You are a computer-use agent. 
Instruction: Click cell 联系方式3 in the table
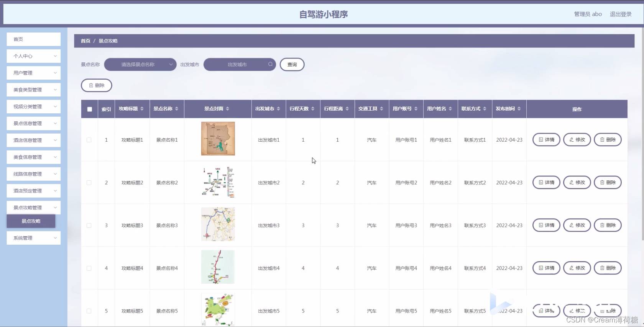pos(475,226)
